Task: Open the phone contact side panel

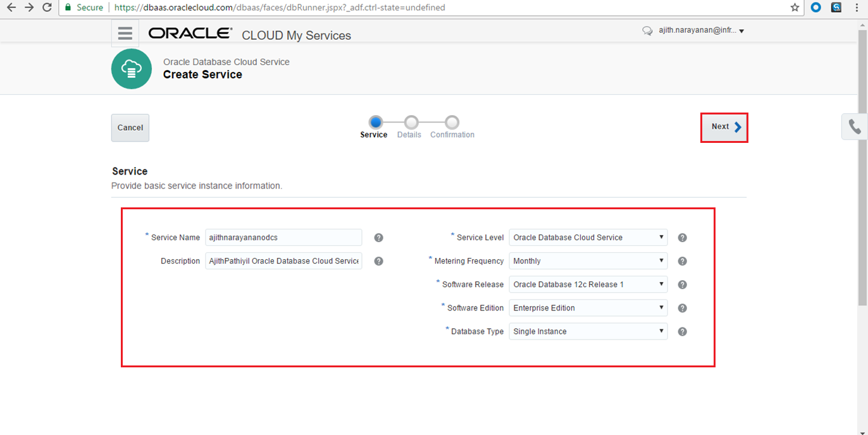Action: [x=855, y=126]
